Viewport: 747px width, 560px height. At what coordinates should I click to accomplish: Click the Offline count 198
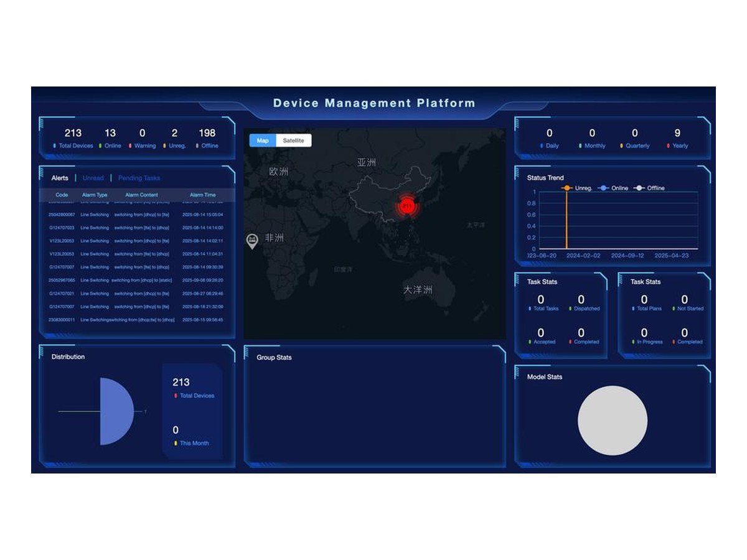click(x=207, y=133)
